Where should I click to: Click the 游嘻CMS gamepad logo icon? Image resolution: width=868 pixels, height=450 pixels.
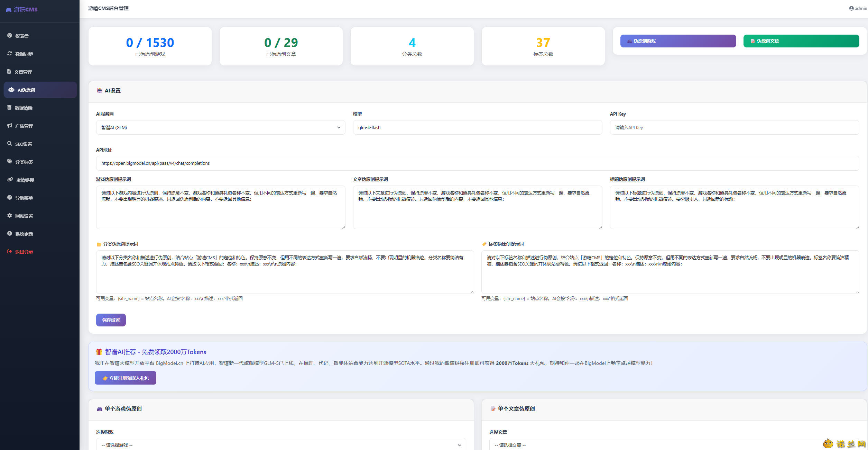[9, 10]
